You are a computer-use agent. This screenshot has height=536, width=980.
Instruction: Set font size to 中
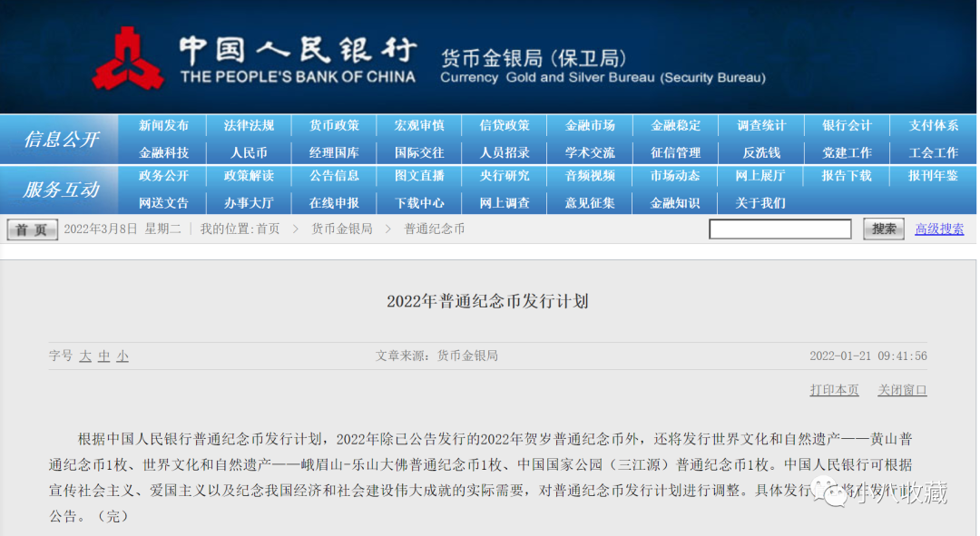pyautogui.click(x=103, y=356)
